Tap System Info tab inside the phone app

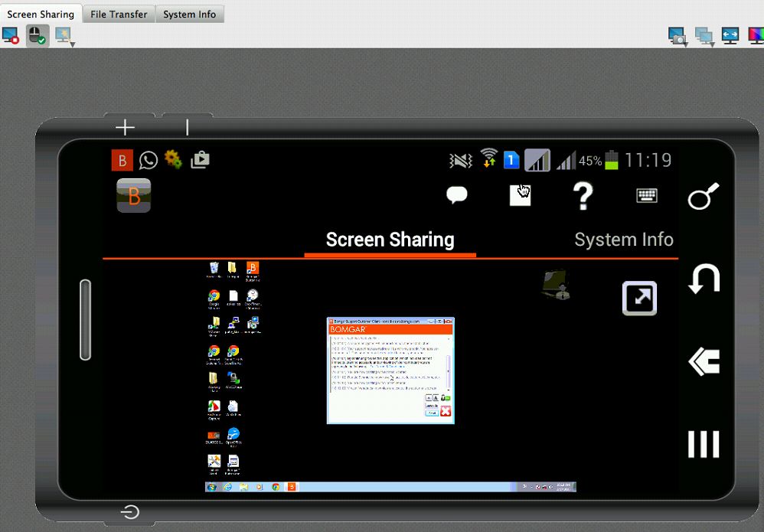pyautogui.click(x=623, y=240)
